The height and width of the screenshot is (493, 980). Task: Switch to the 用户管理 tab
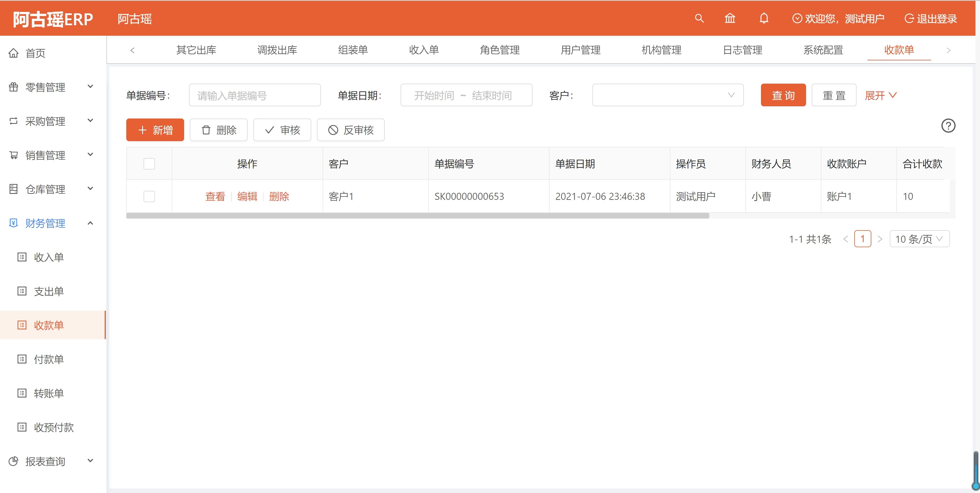pos(580,50)
